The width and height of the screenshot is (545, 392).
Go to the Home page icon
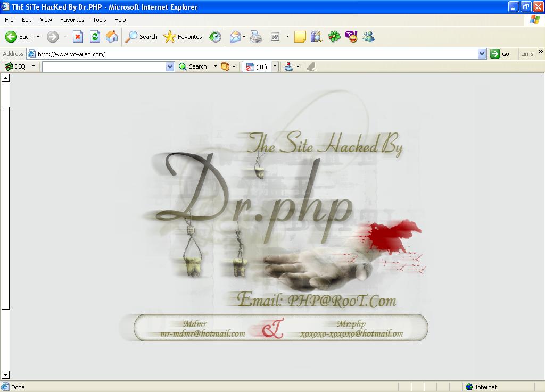tap(112, 37)
